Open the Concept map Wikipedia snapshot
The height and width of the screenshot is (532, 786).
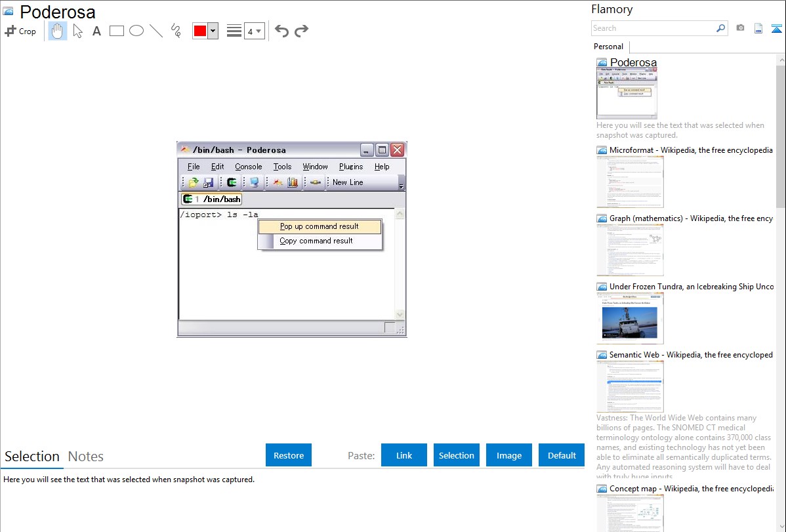630,512
